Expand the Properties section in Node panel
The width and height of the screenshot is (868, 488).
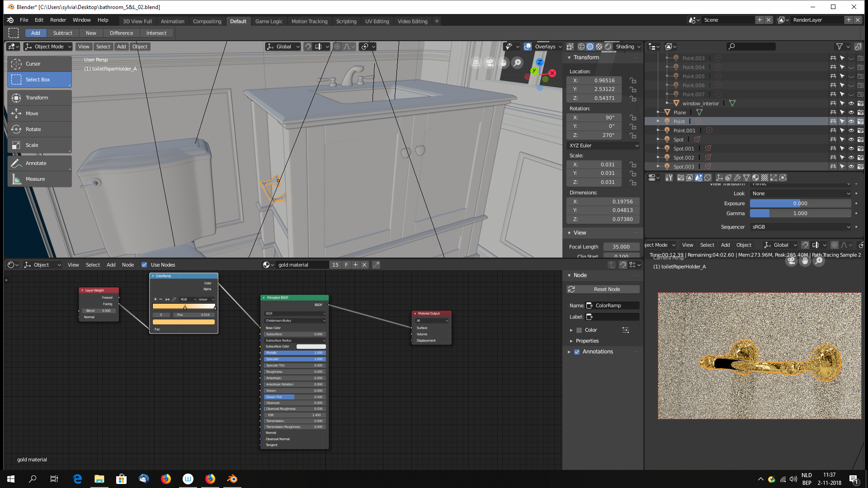pos(587,341)
